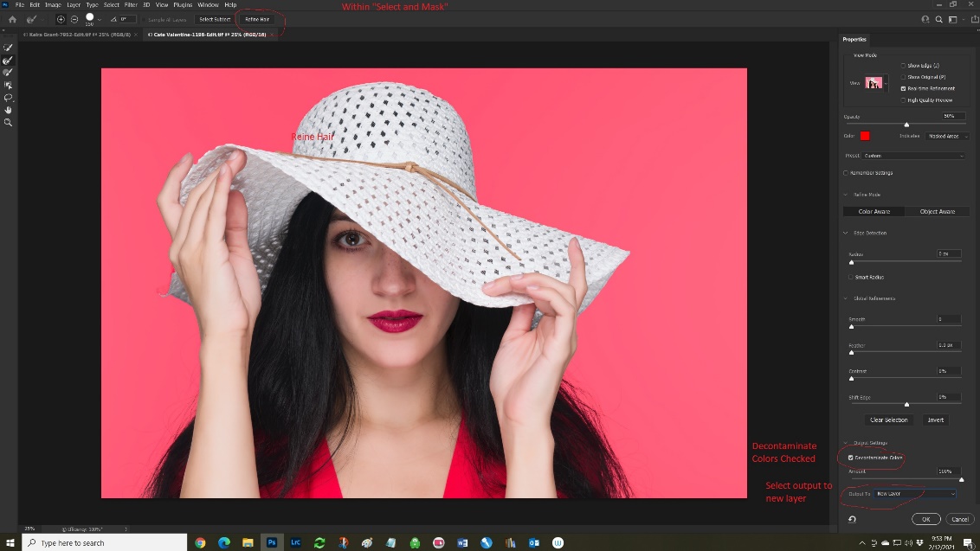Viewport: 980px width, 551px height.
Task: Select the Quick Selection tool
Action: (x=8, y=48)
